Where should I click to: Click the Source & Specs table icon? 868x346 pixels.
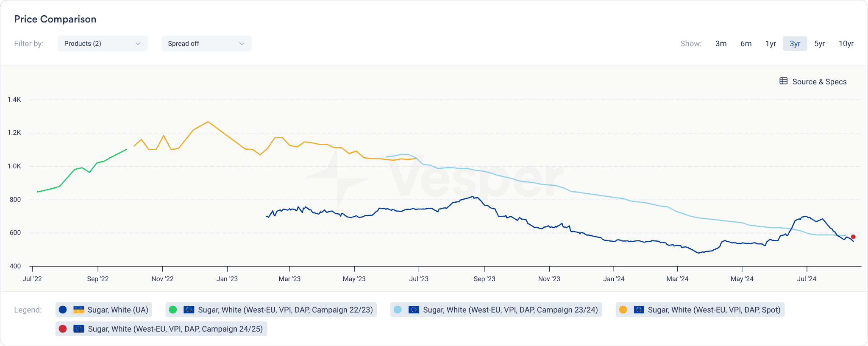(783, 81)
